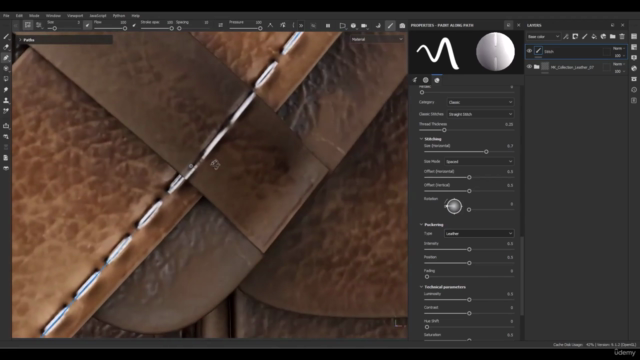
Task: Adjust the Stitching Size slider
Action: (469, 151)
